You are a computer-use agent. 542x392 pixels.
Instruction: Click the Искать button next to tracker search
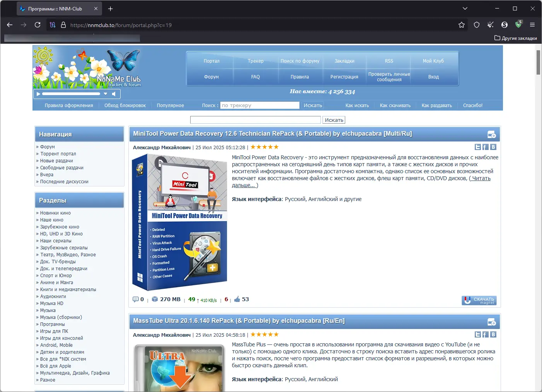[x=313, y=105]
